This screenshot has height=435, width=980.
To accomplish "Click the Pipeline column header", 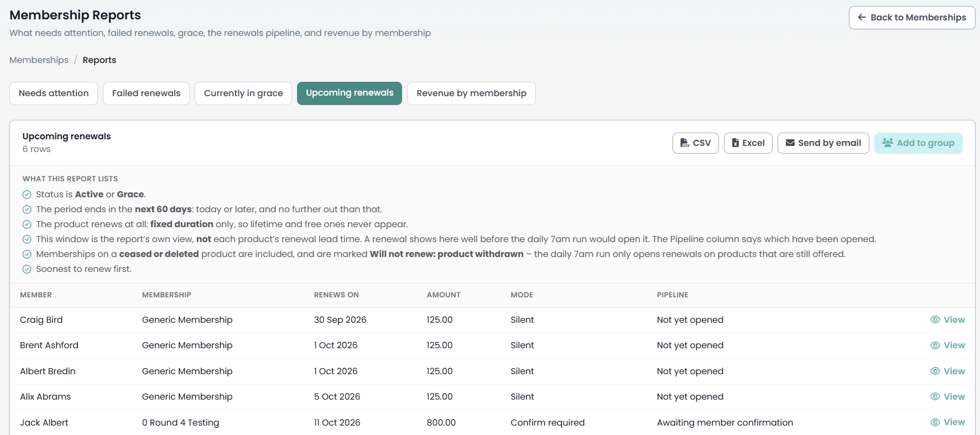I will tap(673, 295).
